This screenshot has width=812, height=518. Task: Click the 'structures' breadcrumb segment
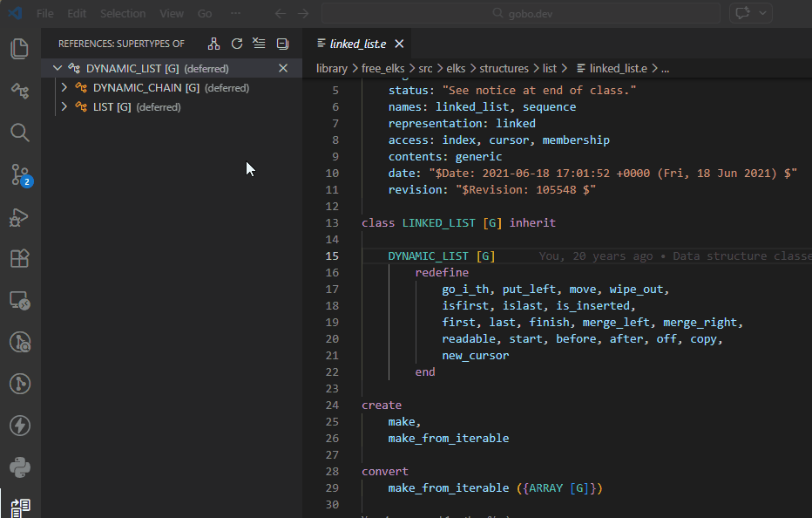(504, 68)
